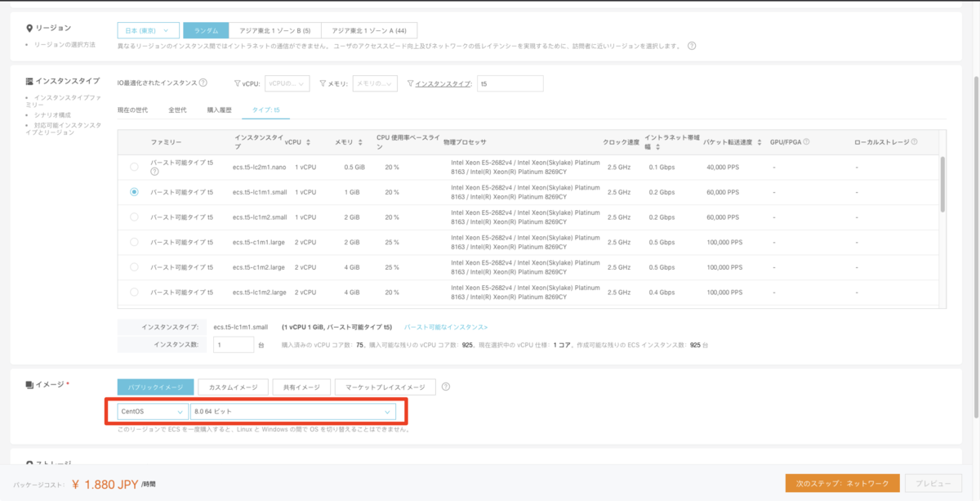Click the instance table vertical scrollbar
Viewport: 980px width, 501px height.
(941, 184)
